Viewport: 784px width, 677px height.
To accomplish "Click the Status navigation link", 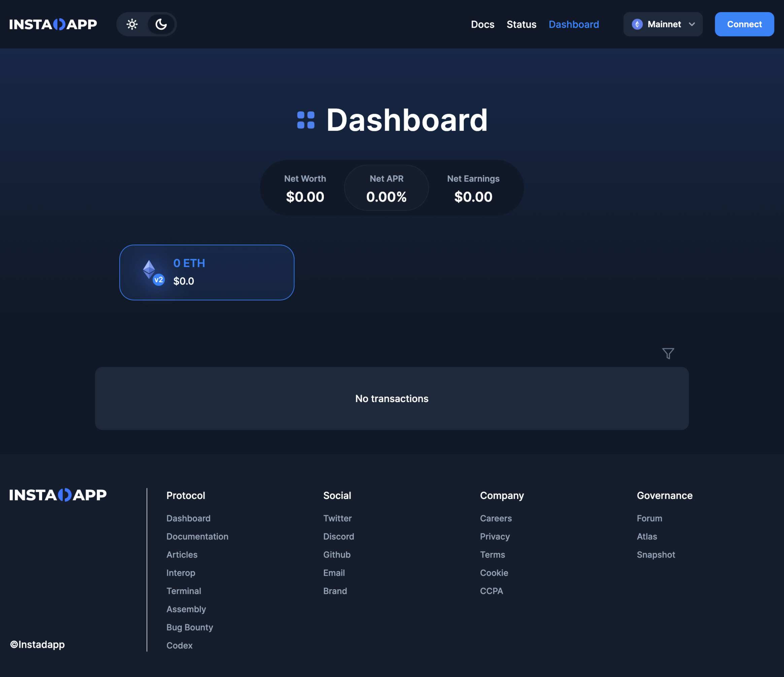I will 521,24.
